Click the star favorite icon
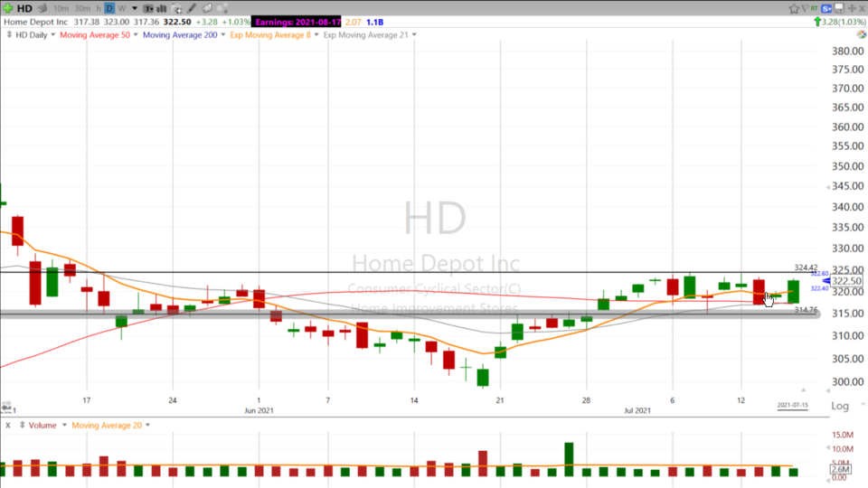Image resolution: width=868 pixels, height=488 pixels. (x=794, y=8)
